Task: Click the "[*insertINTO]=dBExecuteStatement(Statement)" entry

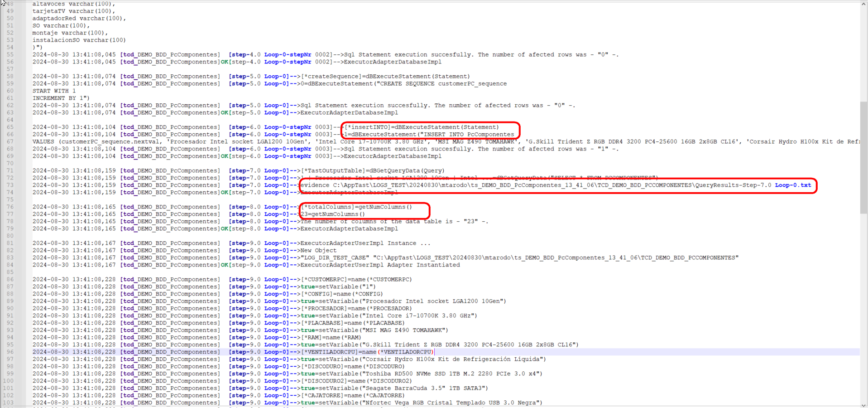Action: click(x=422, y=127)
